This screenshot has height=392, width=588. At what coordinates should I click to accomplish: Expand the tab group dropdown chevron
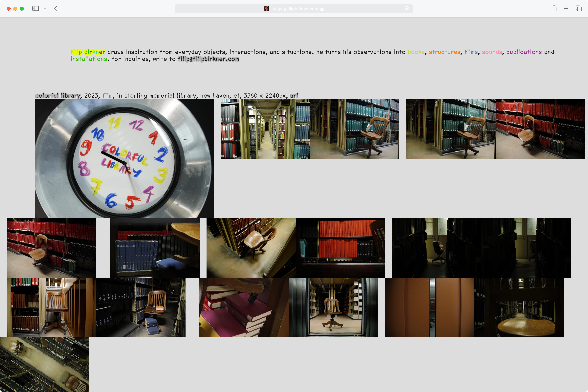[45, 8]
